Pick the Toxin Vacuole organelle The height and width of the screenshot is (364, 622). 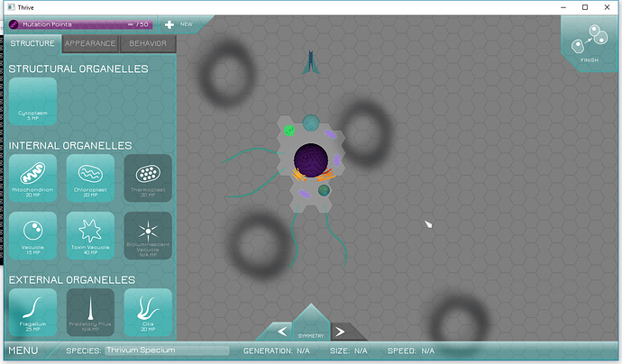pyautogui.click(x=90, y=235)
